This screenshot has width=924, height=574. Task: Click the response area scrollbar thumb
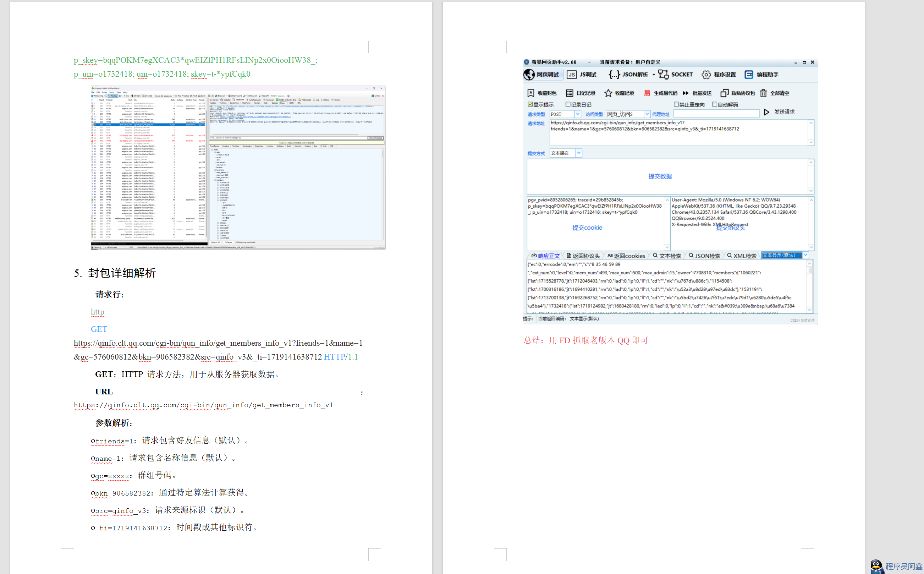(810, 271)
